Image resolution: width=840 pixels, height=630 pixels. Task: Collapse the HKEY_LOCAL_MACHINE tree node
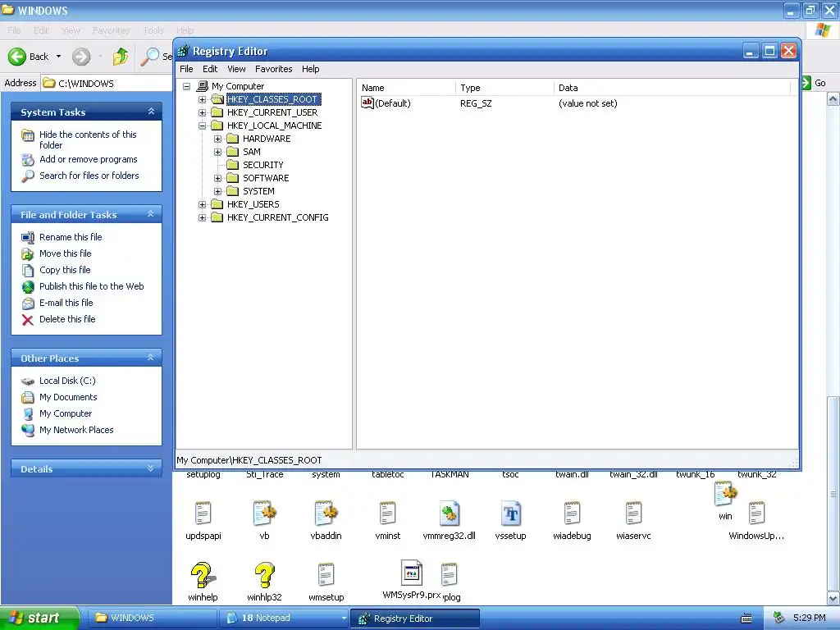tap(202, 126)
